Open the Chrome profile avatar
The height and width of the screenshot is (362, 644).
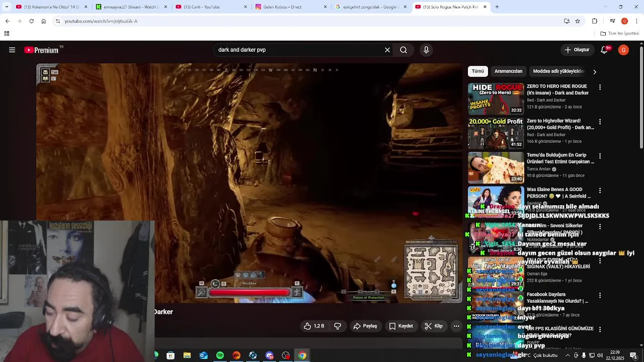pos(624,21)
